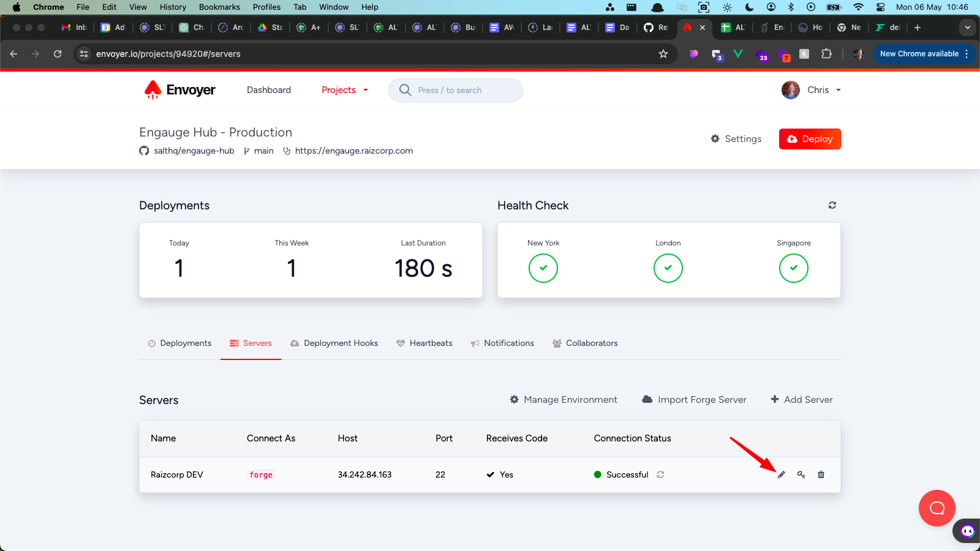Open the Wi-Fi icon in the menu bar
Image resolution: width=980 pixels, height=551 pixels.
click(x=859, y=7)
